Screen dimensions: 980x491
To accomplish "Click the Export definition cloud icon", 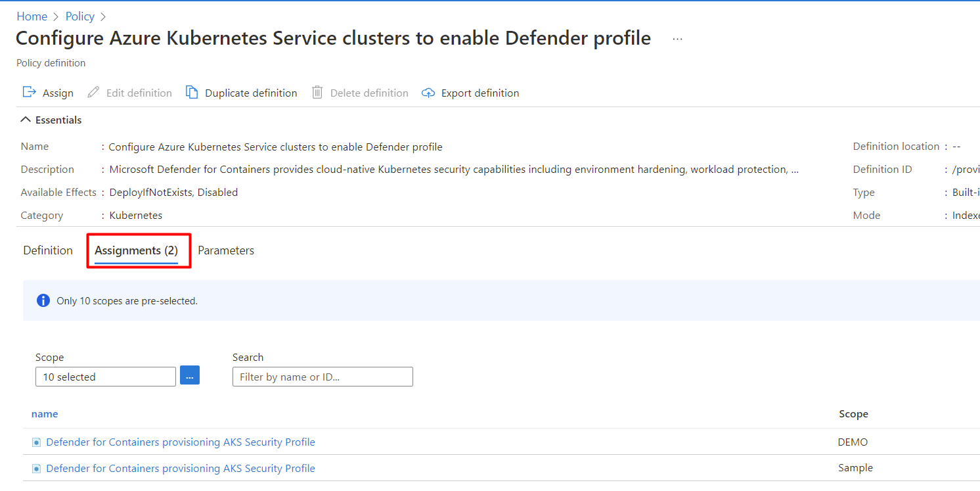I will click(x=428, y=93).
